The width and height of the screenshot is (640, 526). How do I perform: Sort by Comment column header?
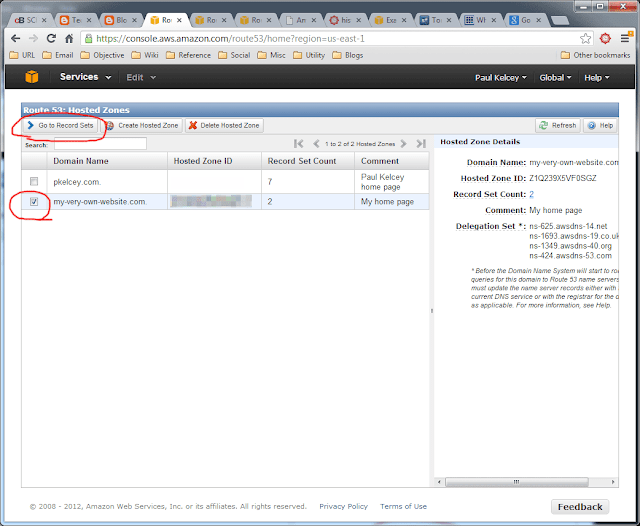click(x=391, y=161)
